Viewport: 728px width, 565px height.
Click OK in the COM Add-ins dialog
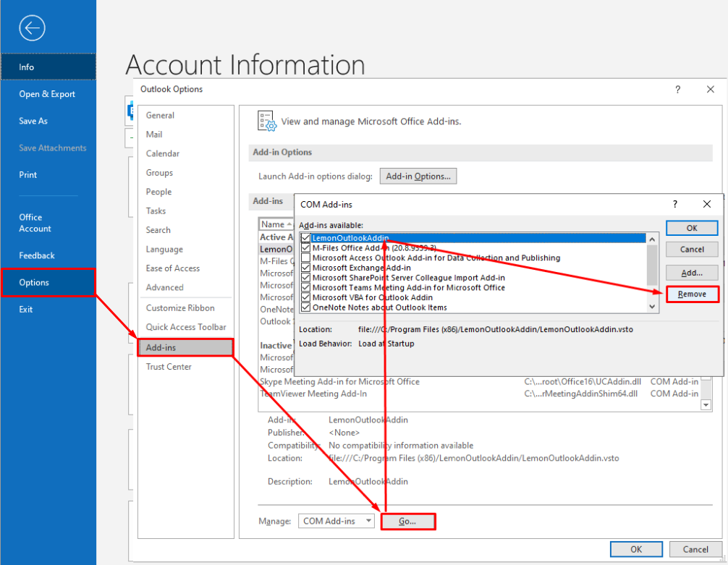(692, 228)
